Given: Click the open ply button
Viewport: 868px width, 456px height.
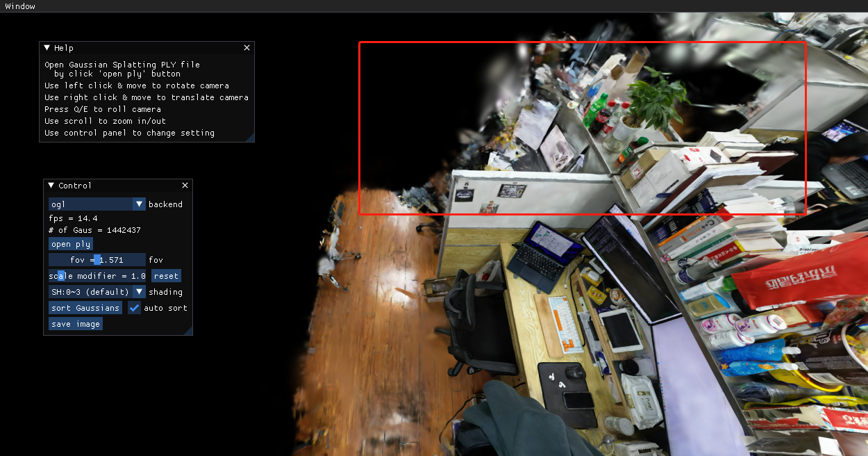Looking at the screenshot, I should click(x=71, y=244).
